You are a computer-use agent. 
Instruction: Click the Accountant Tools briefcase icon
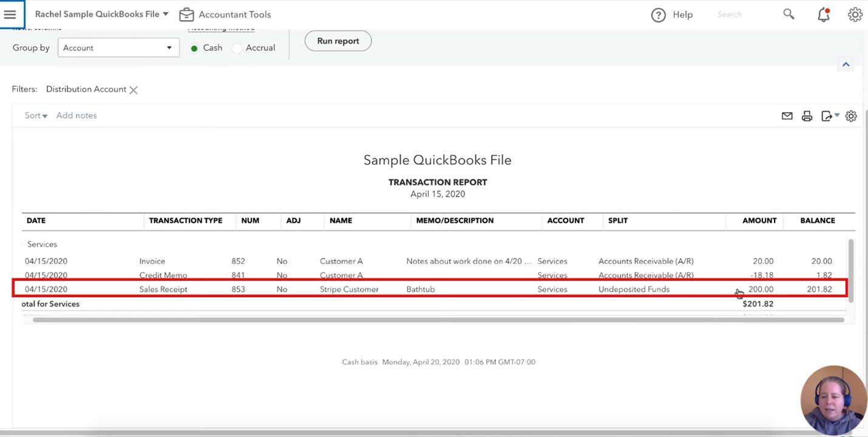(x=186, y=15)
